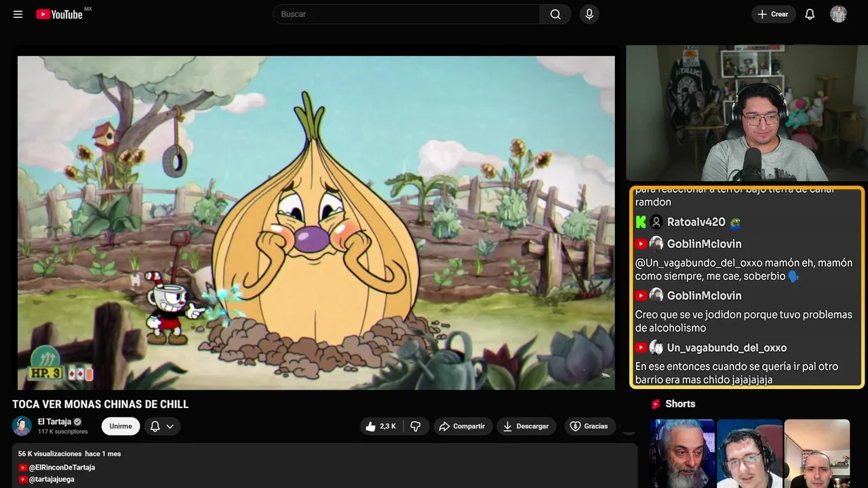The height and width of the screenshot is (488, 868).
Task: Click the 56 K visualizaciones description line
Action: click(70, 453)
